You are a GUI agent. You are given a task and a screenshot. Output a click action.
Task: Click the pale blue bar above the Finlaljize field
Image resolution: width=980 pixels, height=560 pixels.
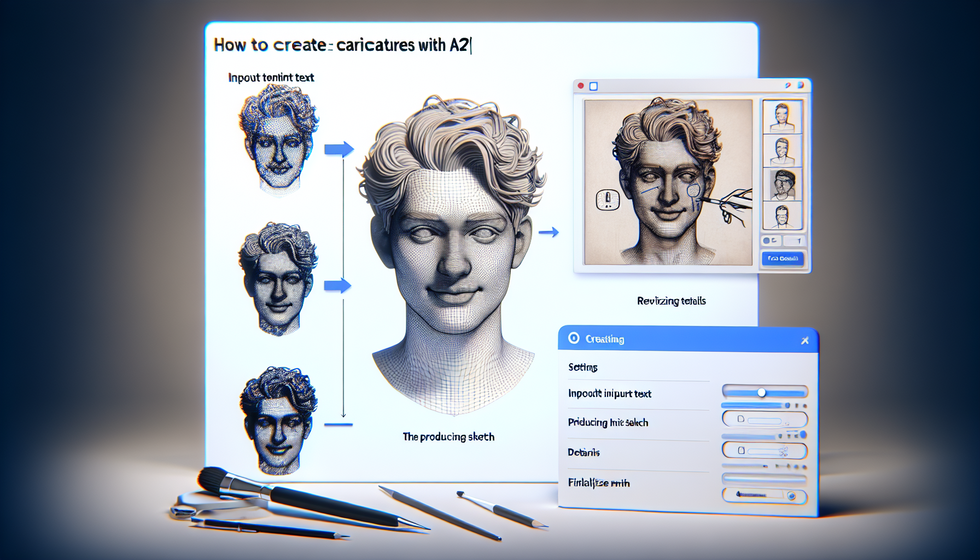click(764, 479)
